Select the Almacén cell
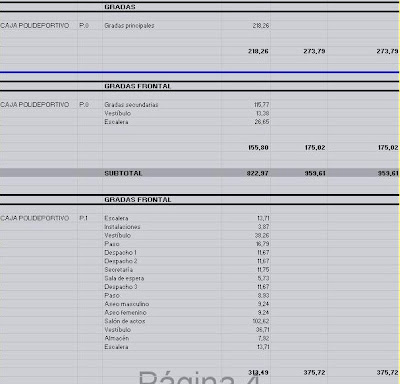The image size is (400, 384). coord(117,338)
